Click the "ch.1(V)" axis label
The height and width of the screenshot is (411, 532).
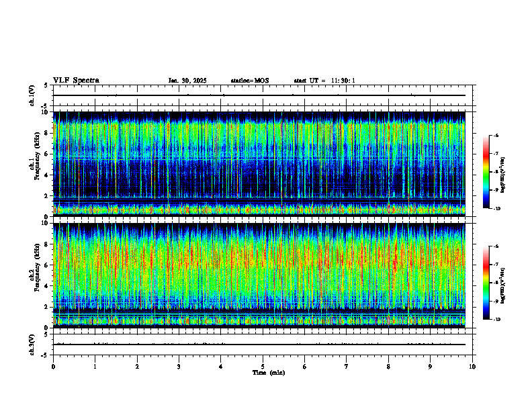32,95
